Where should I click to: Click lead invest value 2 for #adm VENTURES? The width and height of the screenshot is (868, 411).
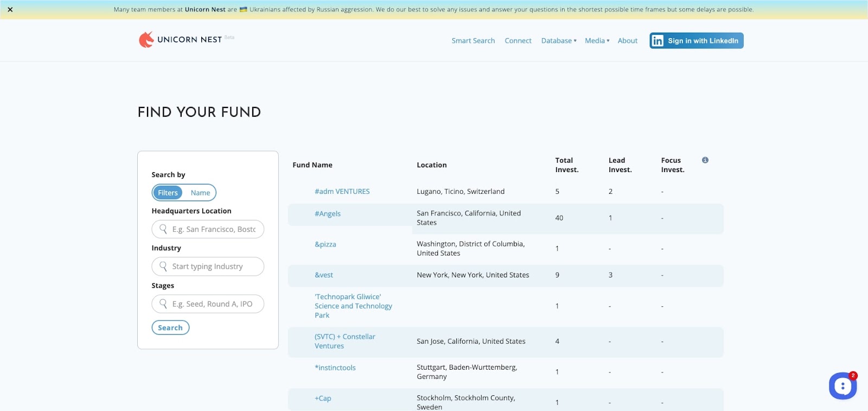pos(610,192)
